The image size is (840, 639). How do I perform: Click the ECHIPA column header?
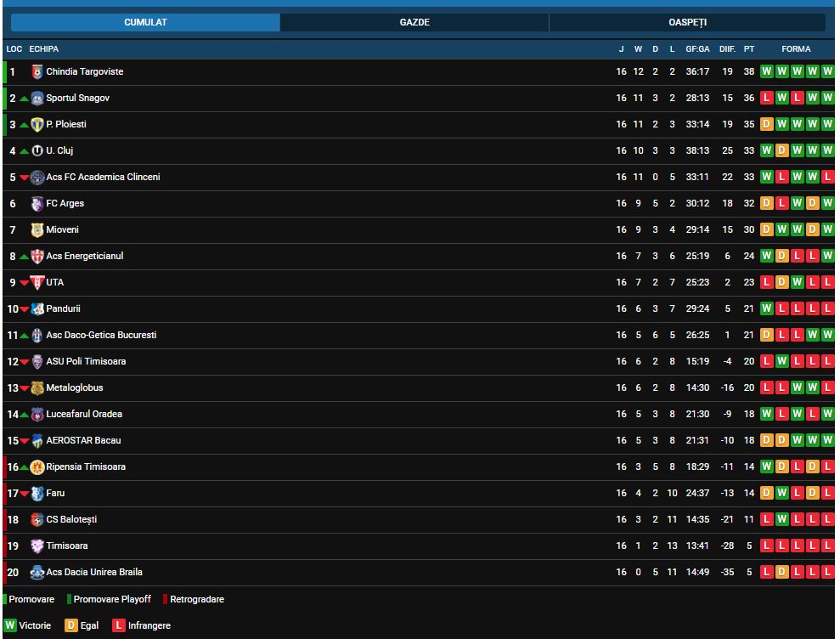[x=44, y=48]
